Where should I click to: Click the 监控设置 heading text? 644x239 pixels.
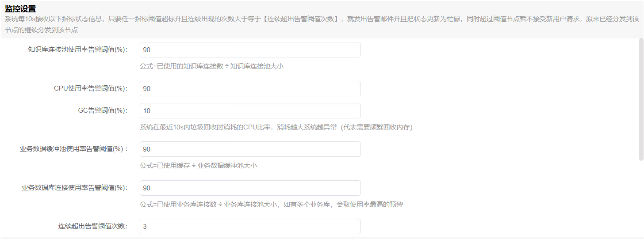(21, 9)
